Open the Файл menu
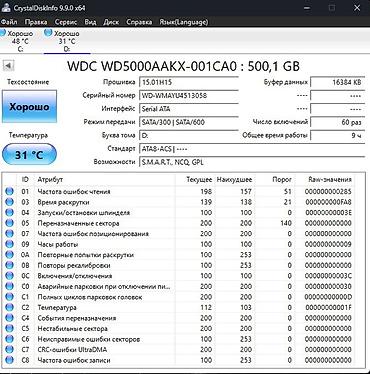The width and height of the screenshot is (370, 374). tap(9, 22)
